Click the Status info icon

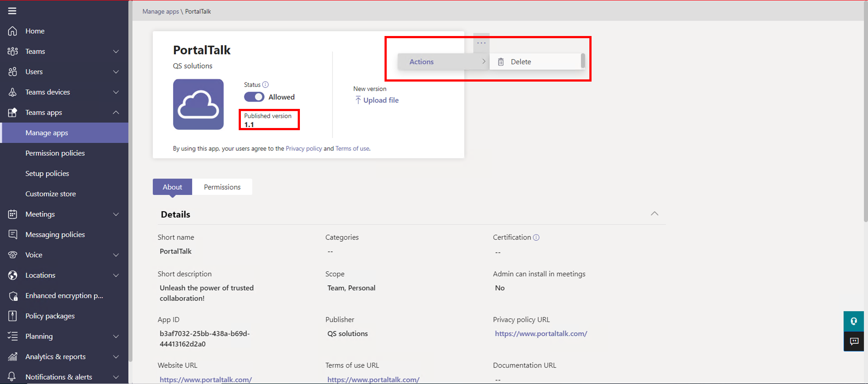click(266, 85)
